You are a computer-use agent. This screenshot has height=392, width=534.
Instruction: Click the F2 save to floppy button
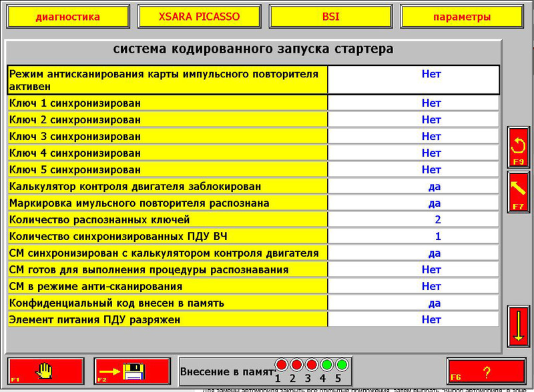point(132,371)
